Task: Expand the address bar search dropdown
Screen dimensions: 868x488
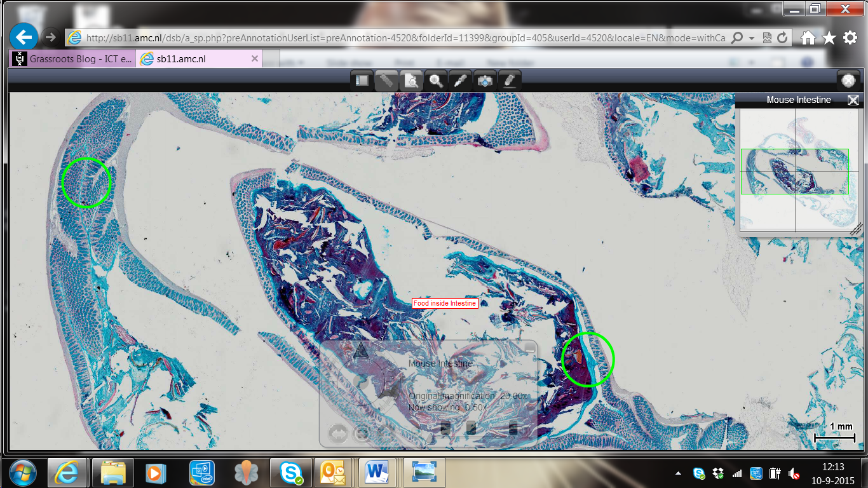Action: click(752, 38)
